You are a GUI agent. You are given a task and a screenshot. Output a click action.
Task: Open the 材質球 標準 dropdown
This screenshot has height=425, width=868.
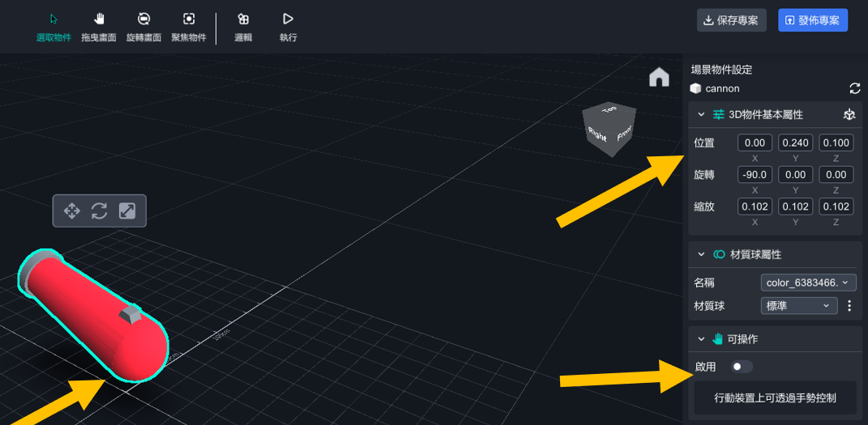click(799, 306)
